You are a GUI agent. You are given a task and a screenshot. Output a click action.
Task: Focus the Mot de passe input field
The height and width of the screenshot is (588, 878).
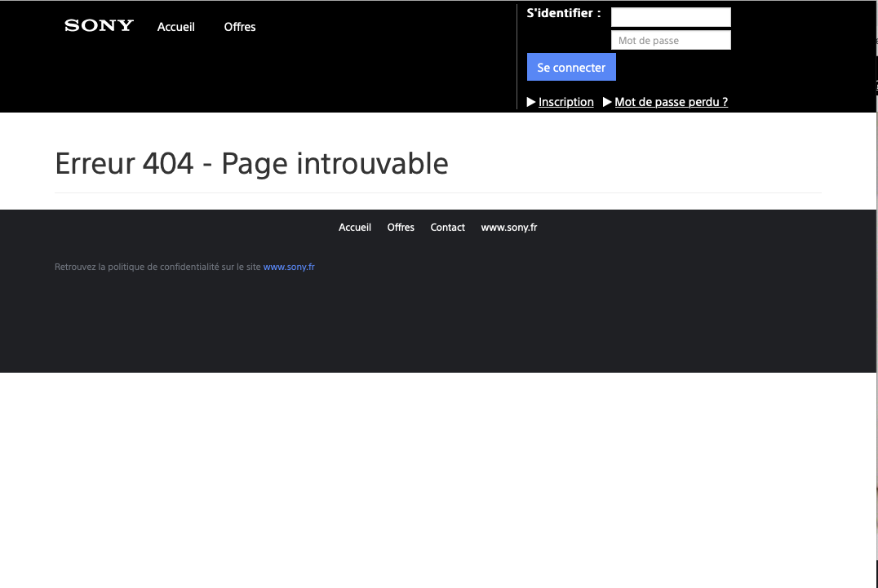tap(671, 40)
